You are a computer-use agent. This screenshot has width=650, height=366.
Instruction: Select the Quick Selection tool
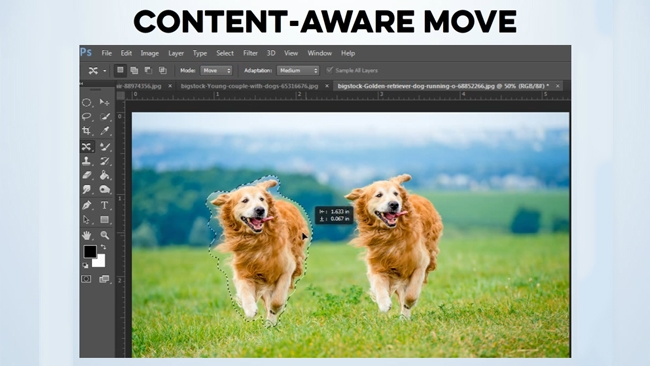point(104,116)
